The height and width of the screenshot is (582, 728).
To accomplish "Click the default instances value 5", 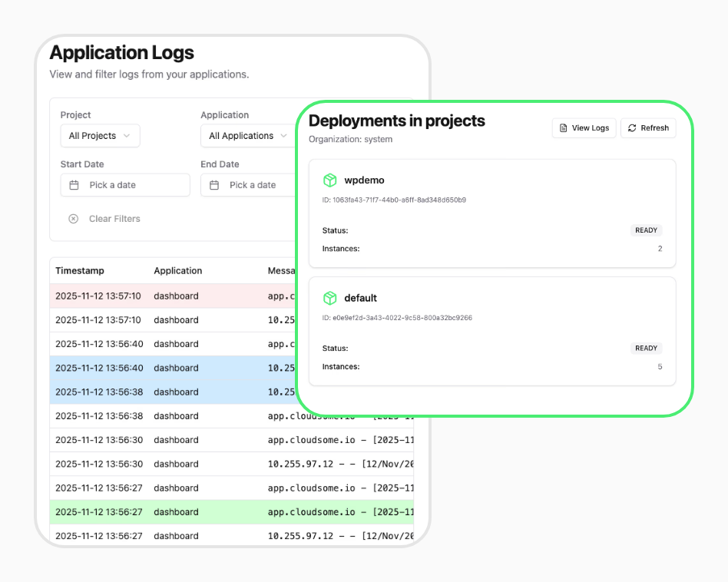I will click(660, 367).
